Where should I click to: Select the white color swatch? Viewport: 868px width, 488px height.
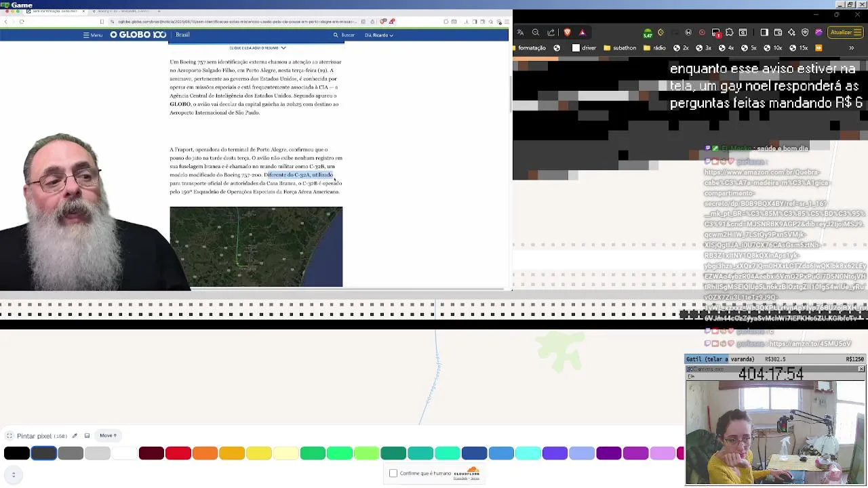124,453
